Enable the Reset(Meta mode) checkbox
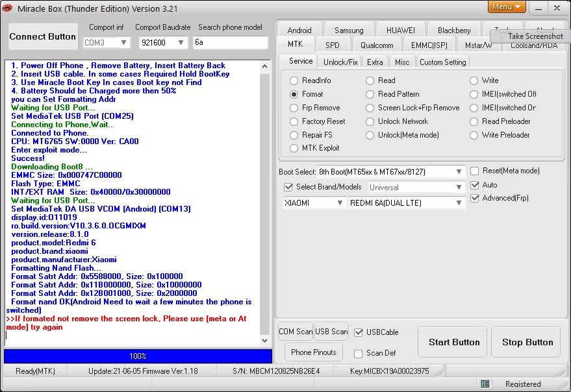The image size is (571, 392). click(x=474, y=171)
